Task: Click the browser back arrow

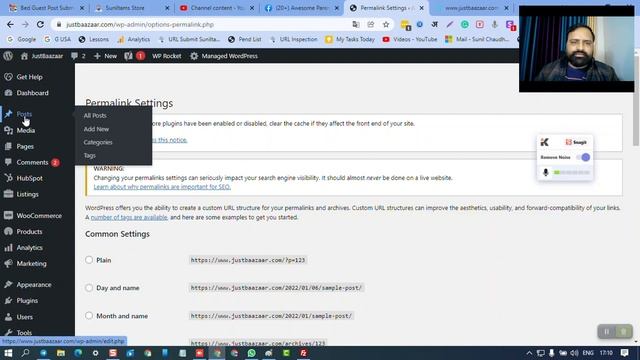Action: (x=10, y=24)
